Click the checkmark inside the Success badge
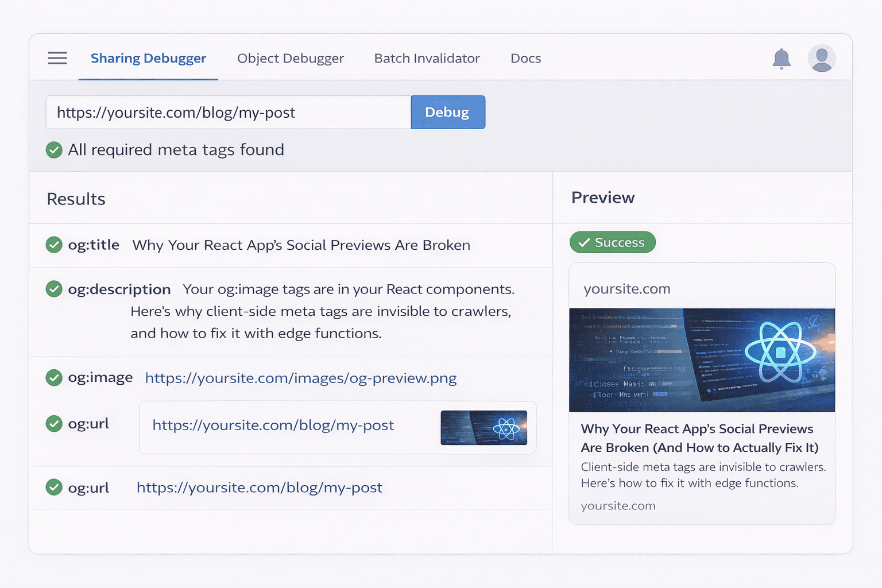 [585, 242]
